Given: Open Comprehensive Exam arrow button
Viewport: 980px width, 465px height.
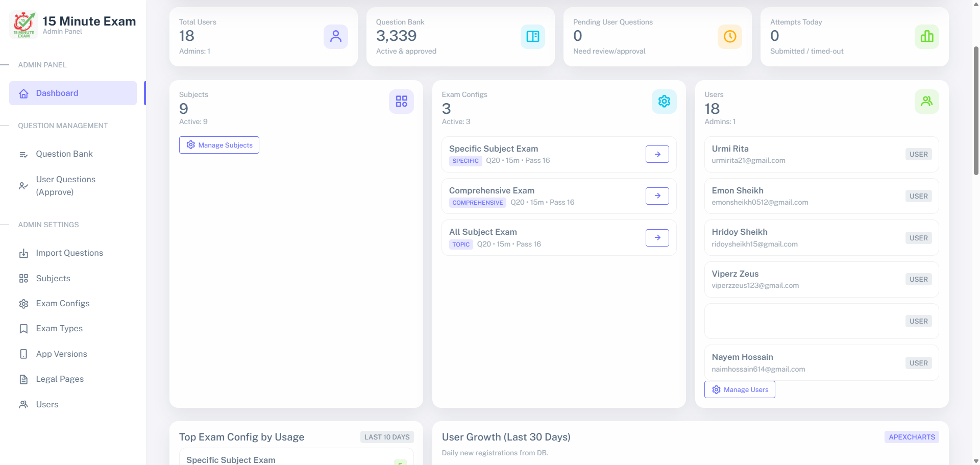Looking at the screenshot, I should tap(657, 196).
